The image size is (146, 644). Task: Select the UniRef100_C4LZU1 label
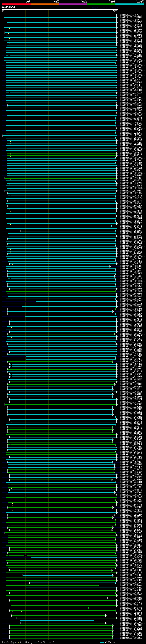tap(131, 625)
